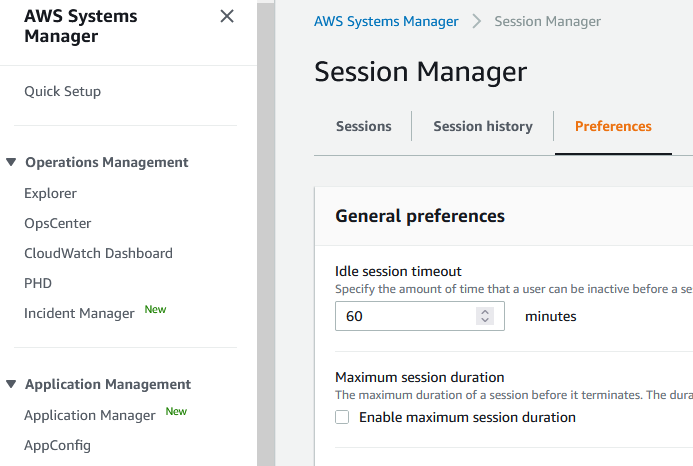Enable maximum session duration checkbox
This screenshot has height=466, width=693.
pyautogui.click(x=342, y=417)
